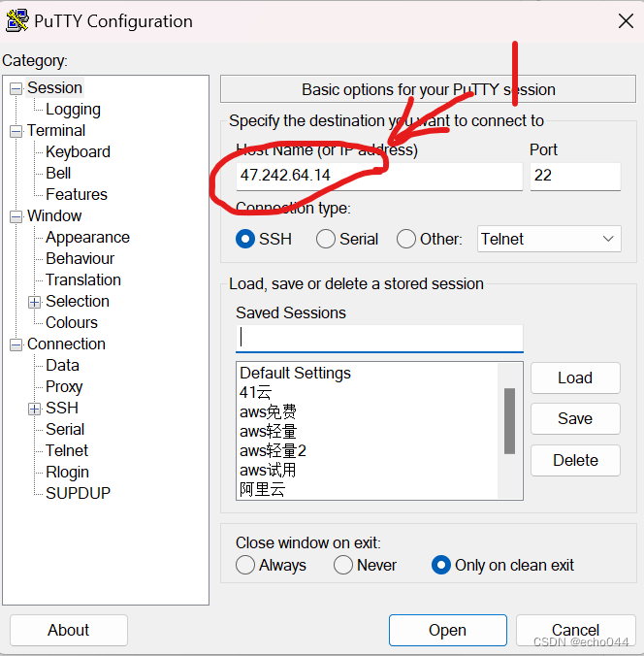This screenshot has width=644, height=656.
Task: Click the Delete session button
Action: (x=575, y=460)
